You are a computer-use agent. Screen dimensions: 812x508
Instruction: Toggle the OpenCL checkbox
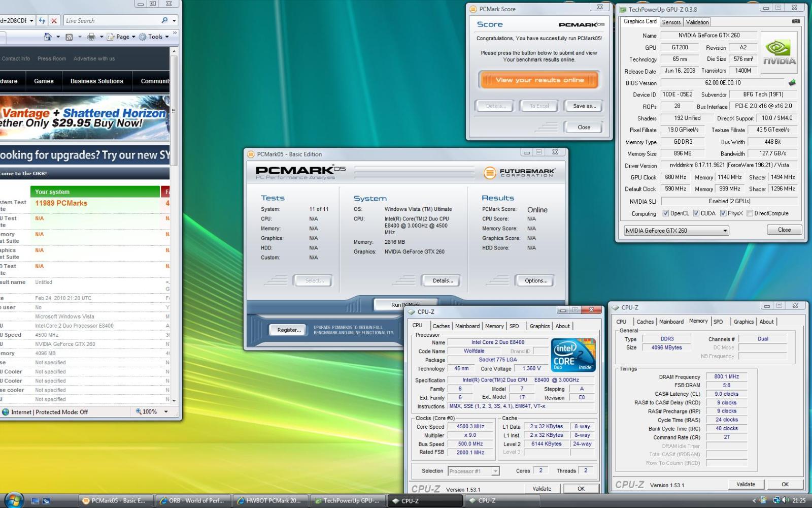665,213
